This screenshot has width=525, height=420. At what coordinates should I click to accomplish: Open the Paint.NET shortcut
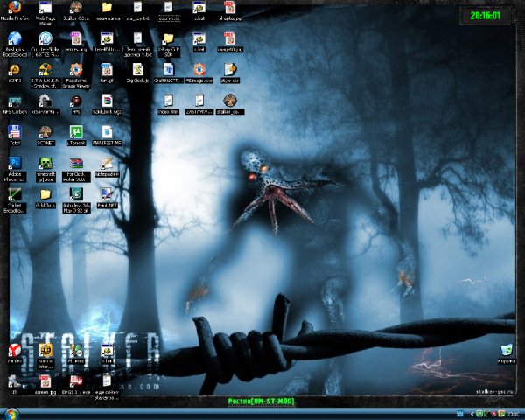(107, 198)
